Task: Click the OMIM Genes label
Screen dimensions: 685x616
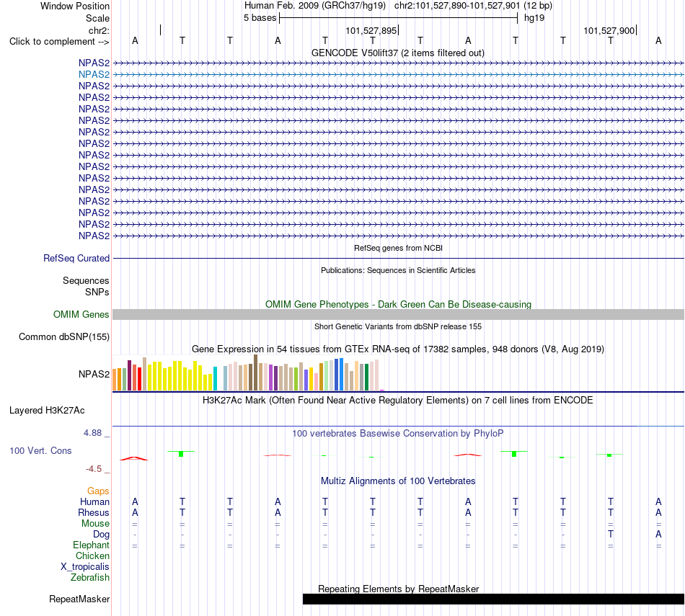Action: pyautogui.click(x=81, y=314)
